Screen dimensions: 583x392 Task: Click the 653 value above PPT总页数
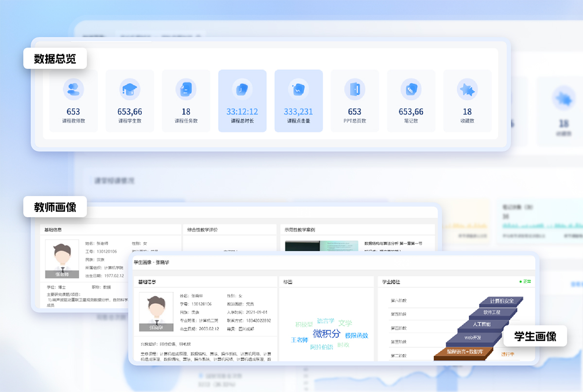click(355, 112)
